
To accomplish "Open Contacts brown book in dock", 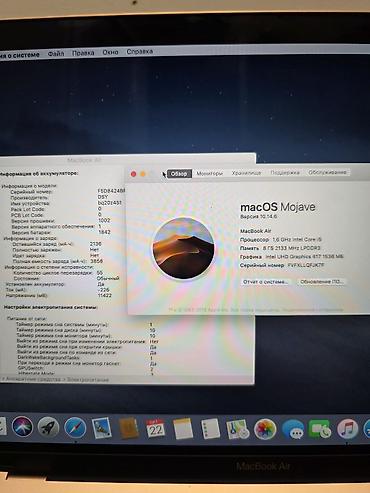I will coord(129,428).
